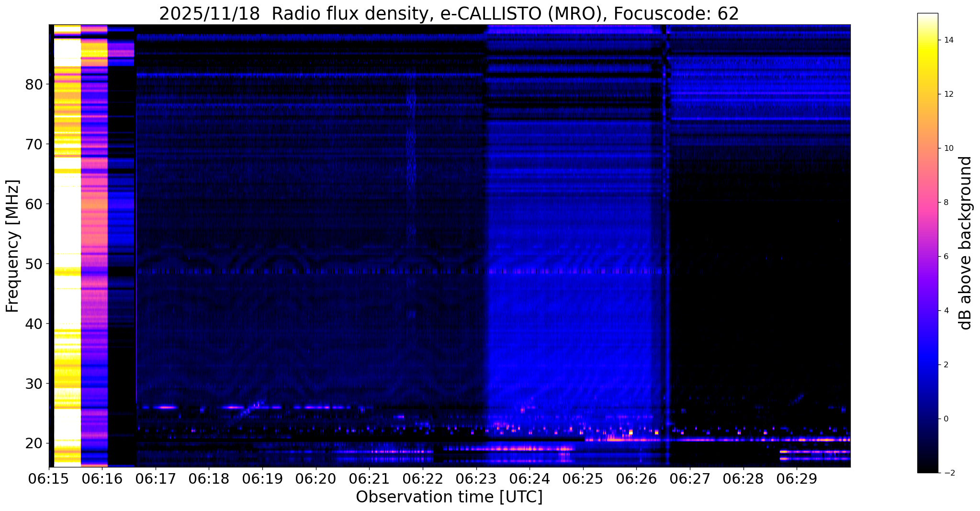Image resolution: width=980 pixels, height=511 pixels.
Task: Click the 40 MHz frequency tick label
Action: coord(34,324)
